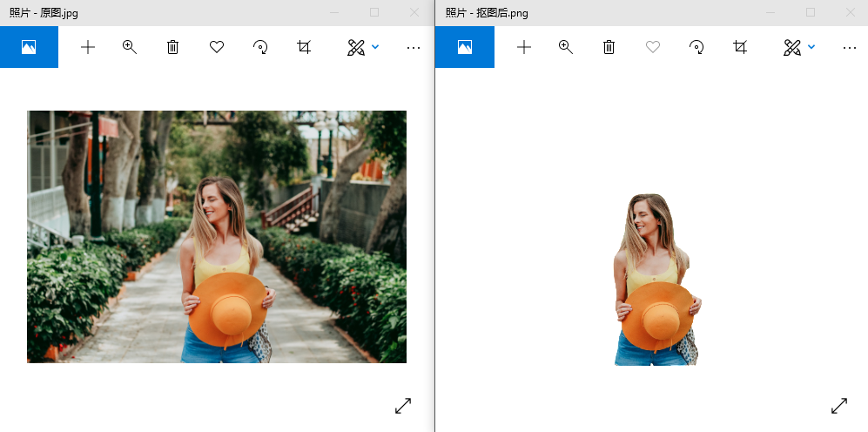Toggle the favorite heart for 原图.jpg
Screen dimensions: 868x432
click(217, 47)
